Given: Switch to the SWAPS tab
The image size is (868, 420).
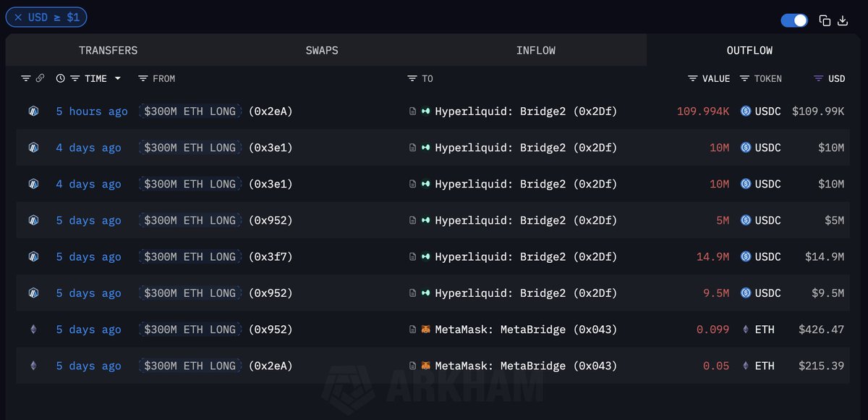Looking at the screenshot, I should point(322,51).
